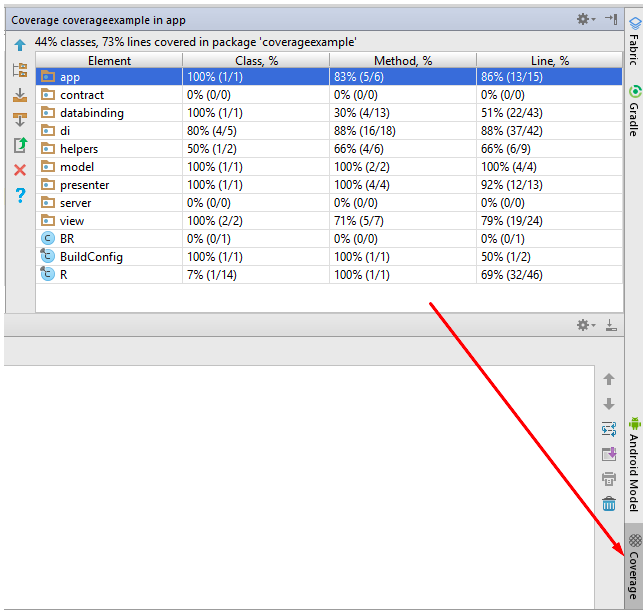Toggle scroll to end icon

point(609,454)
